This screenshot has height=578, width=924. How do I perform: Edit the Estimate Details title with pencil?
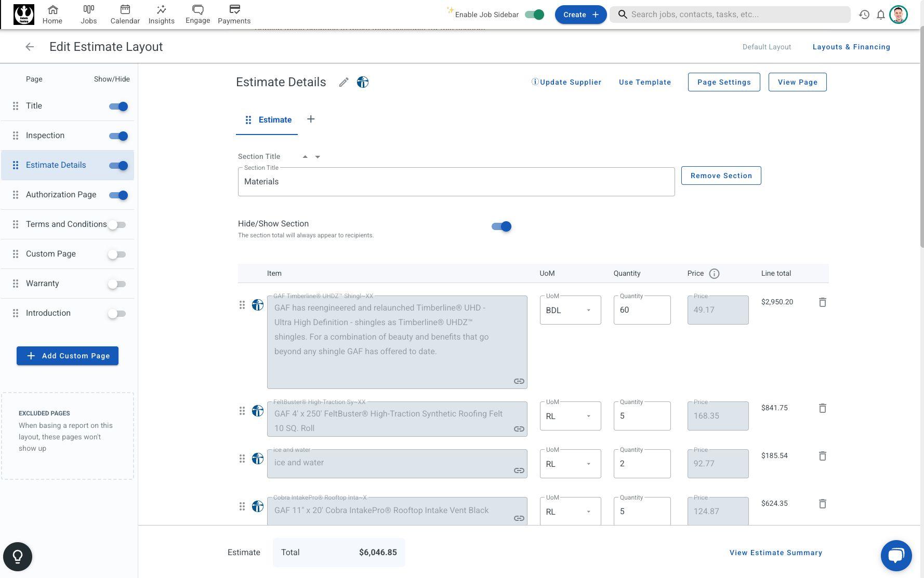[x=344, y=82]
